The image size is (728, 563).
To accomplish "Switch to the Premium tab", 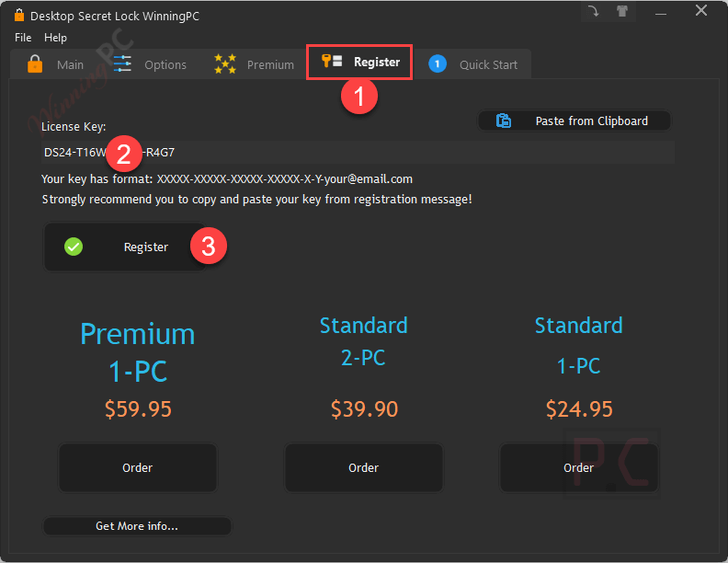I will tap(254, 64).
